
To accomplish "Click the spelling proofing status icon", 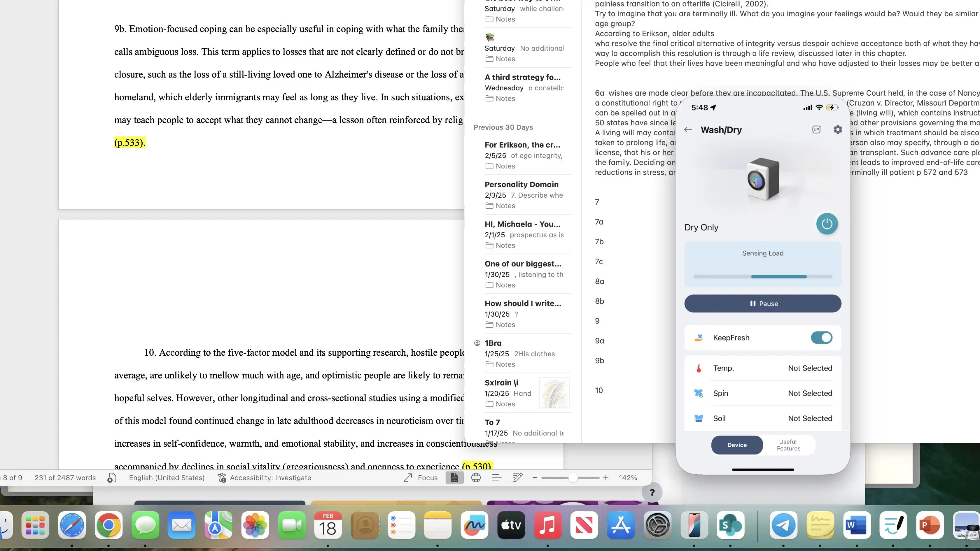I will coord(111,478).
